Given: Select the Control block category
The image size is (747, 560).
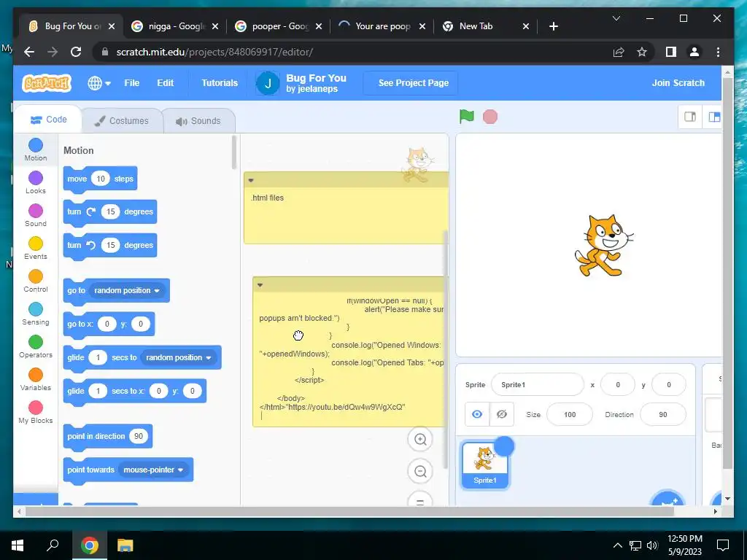Looking at the screenshot, I should (x=36, y=281).
